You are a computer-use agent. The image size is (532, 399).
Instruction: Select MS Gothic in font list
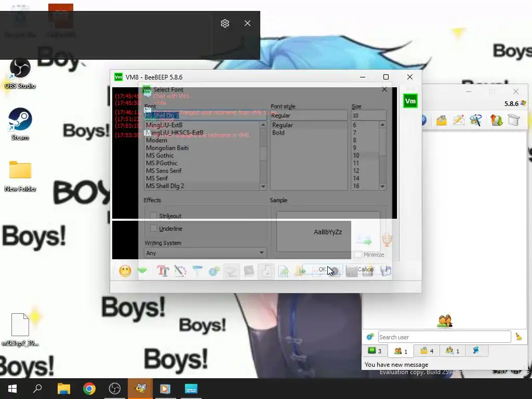pyautogui.click(x=160, y=155)
